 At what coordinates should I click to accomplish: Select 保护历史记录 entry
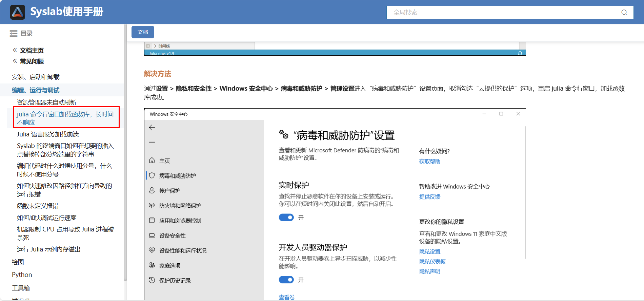(175, 281)
